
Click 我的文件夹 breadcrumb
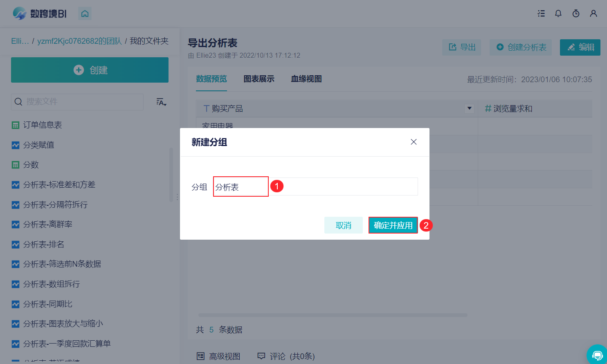(x=149, y=41)
